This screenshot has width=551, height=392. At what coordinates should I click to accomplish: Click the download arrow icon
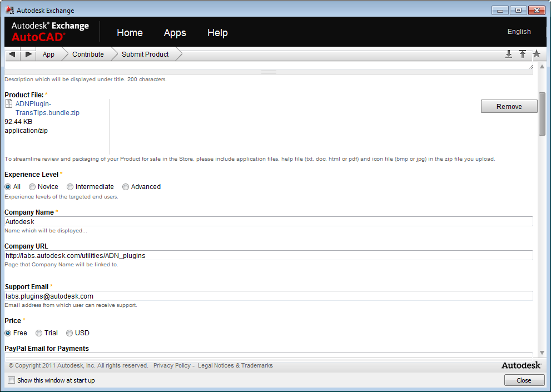click(x=508, y=54)
